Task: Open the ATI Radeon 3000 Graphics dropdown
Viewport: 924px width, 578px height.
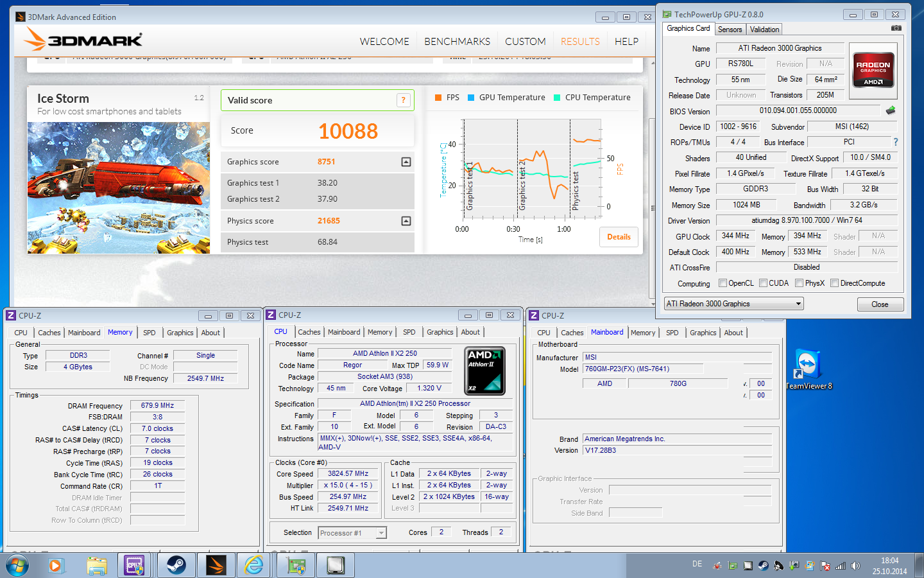Action: 733,304
